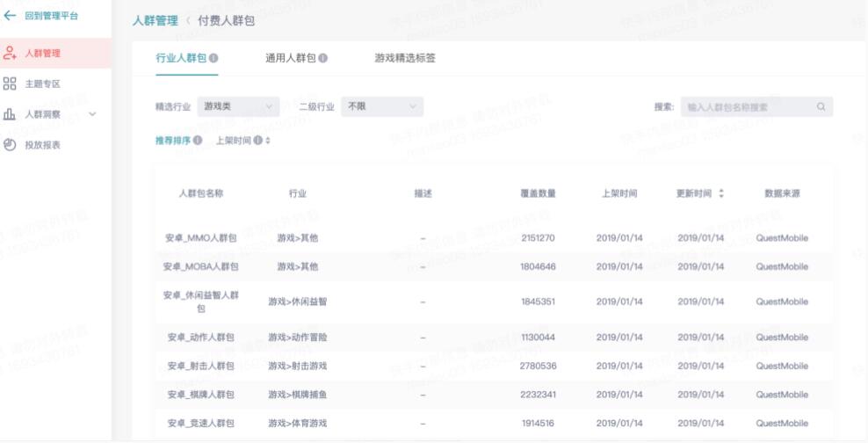Click 人群管理 breadcrumb link

click(x=156, y=21)
